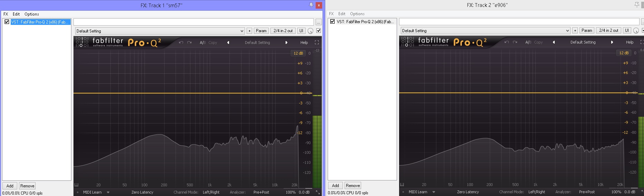Open Pre+Post analyzer settings in sm57 plugin
Screen dimensions: 644x196
(261, 192)
